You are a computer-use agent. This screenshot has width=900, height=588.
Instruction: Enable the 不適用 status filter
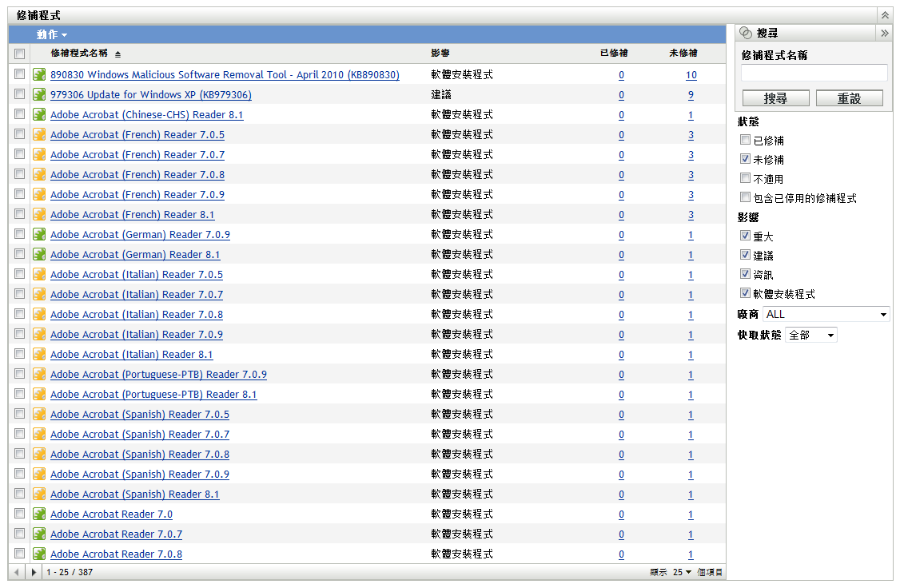click(745, 178)
